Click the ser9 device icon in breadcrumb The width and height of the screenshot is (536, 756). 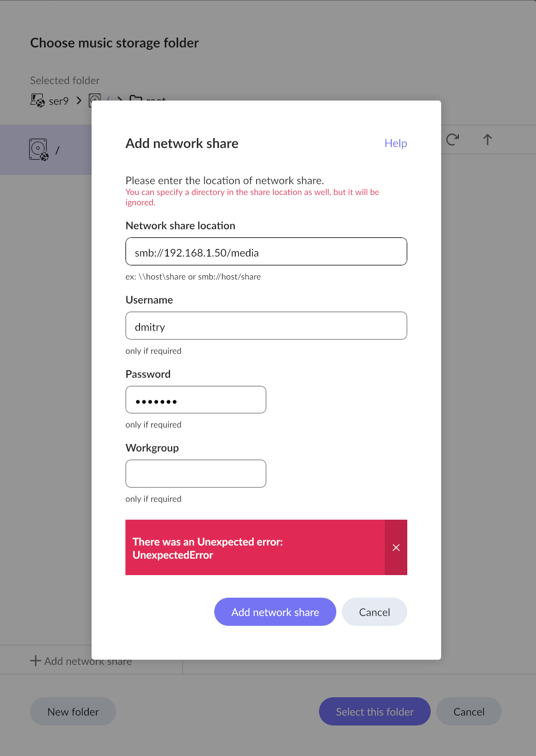tap(38, 100)
